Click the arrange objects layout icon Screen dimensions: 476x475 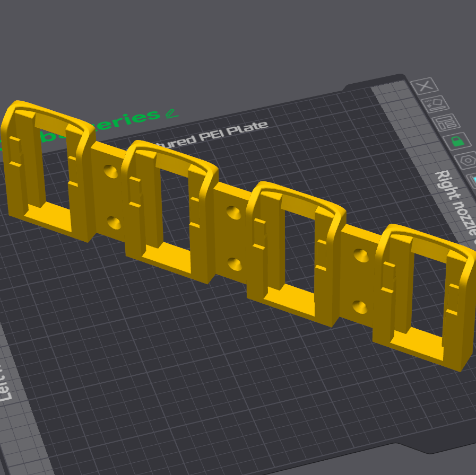pos(445,122)
